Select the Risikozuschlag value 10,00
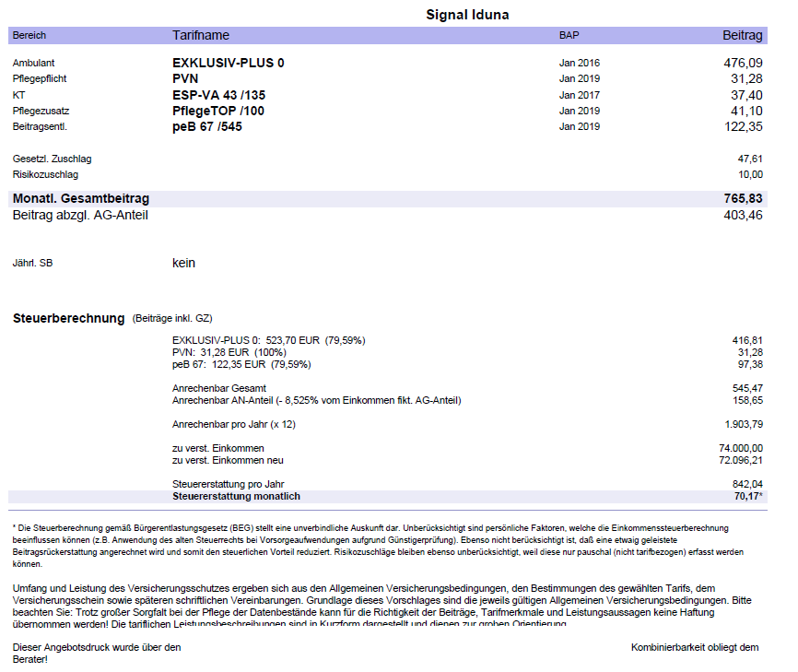798x672 pixels. (x=750, y=174)
